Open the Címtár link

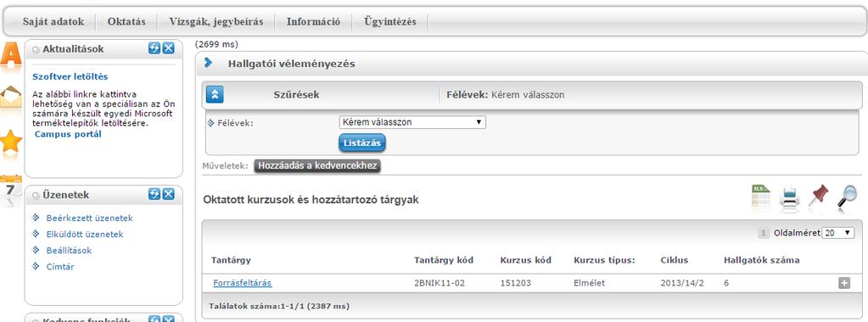click(60, 267)
